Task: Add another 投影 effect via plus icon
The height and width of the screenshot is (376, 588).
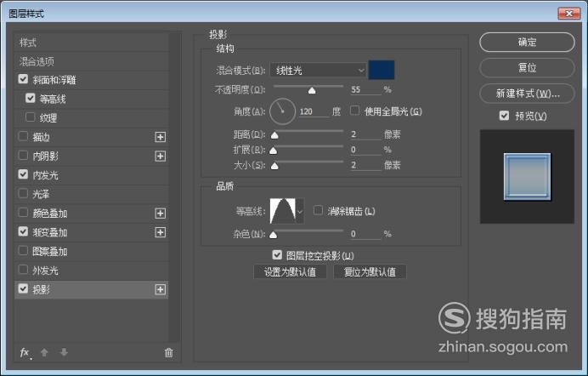Action: click(160, 290)
